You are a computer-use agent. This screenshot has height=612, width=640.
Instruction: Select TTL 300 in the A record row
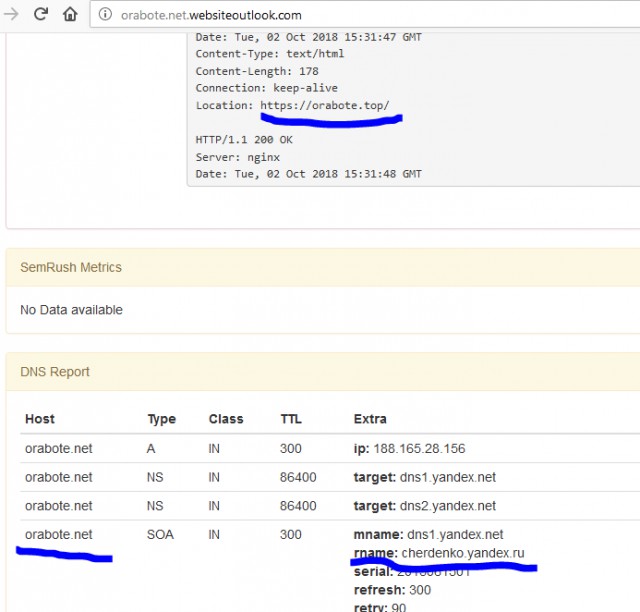click(291, 449)
